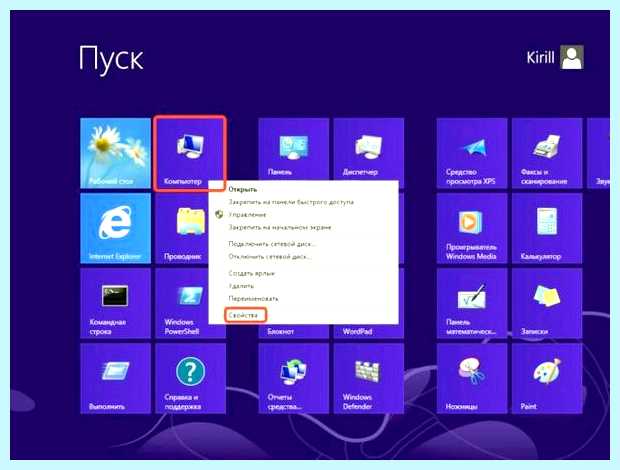Open the Командная строка tile
The width and height of the screenshot is (620, 470).
[115, 303]
